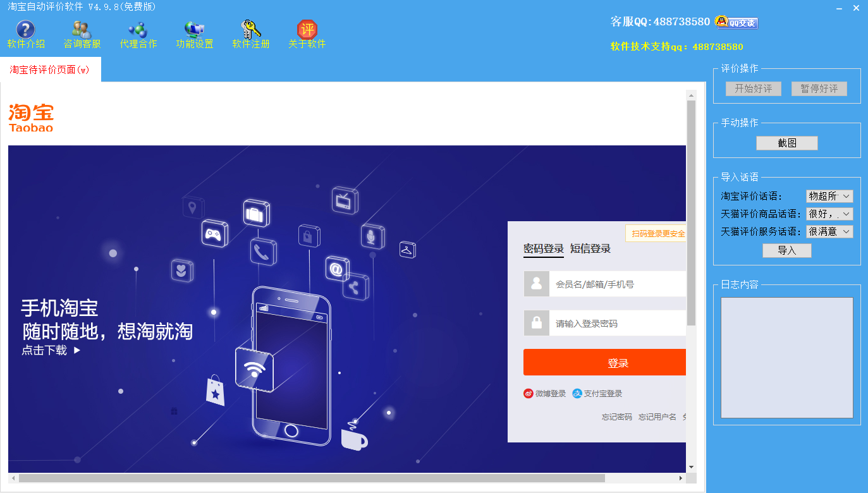The width and height of the screenshot is (868, 493).
Task: Click the orange 登录 button
Action: click(604, 363)
